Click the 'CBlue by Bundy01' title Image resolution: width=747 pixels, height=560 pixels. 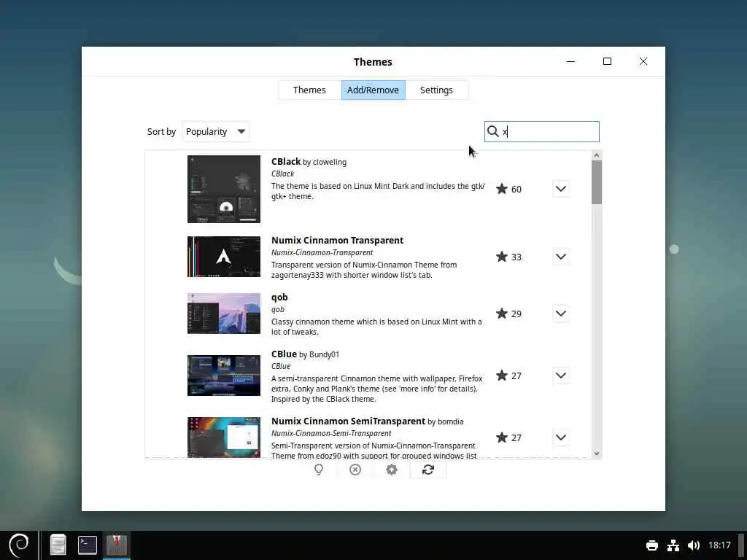(x=305, y=354)
